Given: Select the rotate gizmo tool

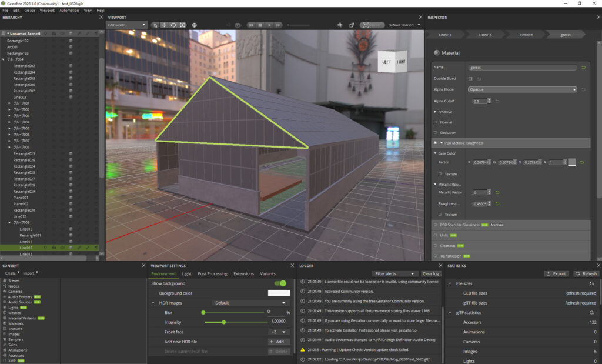Looking at the screenshot, I should tap(173, 25).
